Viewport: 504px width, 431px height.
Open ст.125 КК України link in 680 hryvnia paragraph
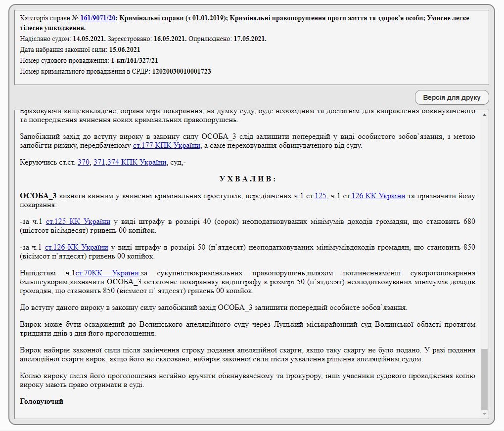click(78, 221)
